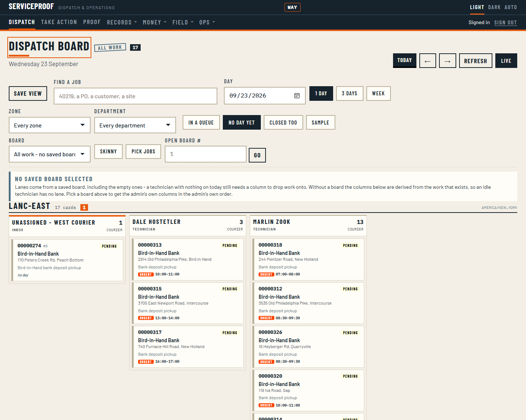This screenshot has height=420, width=526.
Task: Go to next day with right arrow
Action: coord(447,61)
